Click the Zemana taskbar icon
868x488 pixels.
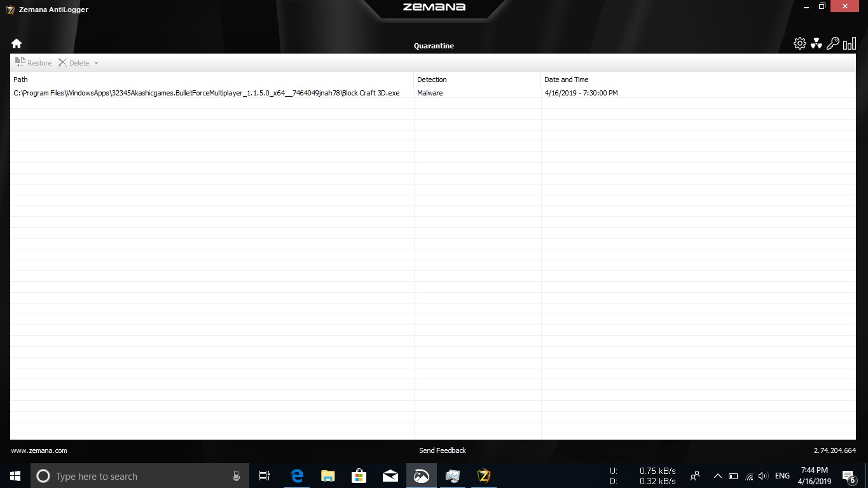483,476
